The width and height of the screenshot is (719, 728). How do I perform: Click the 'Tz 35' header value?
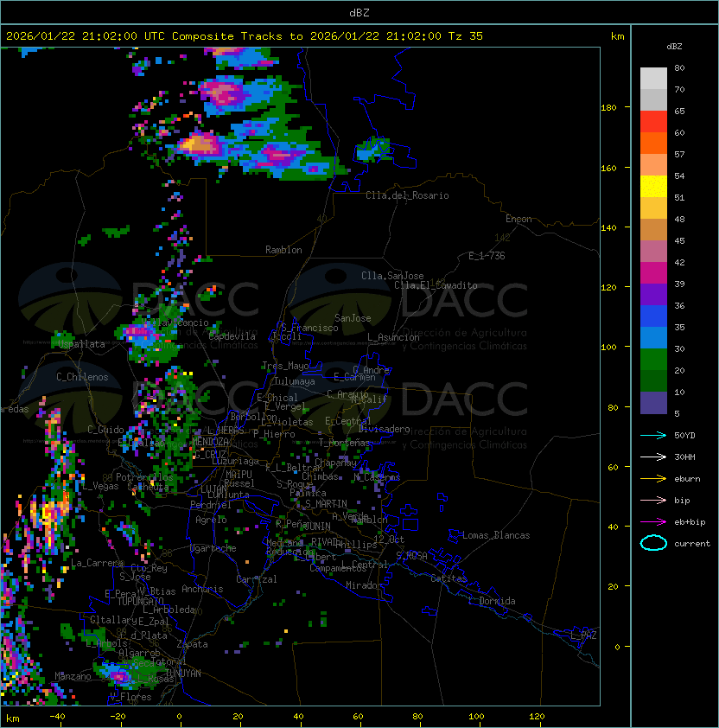[x=466, y=36]
